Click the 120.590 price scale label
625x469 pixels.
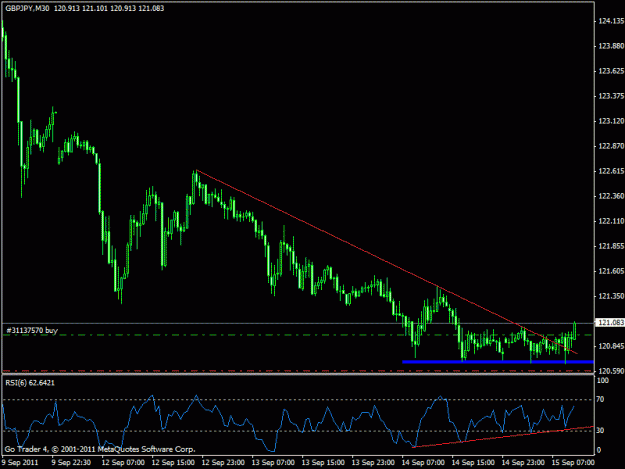tap(611, 371)
